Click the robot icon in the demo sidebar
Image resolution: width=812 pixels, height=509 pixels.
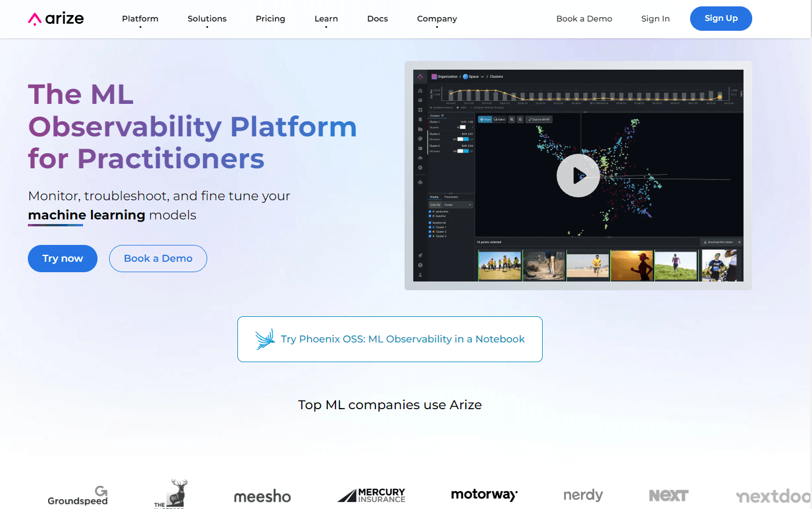420,182
